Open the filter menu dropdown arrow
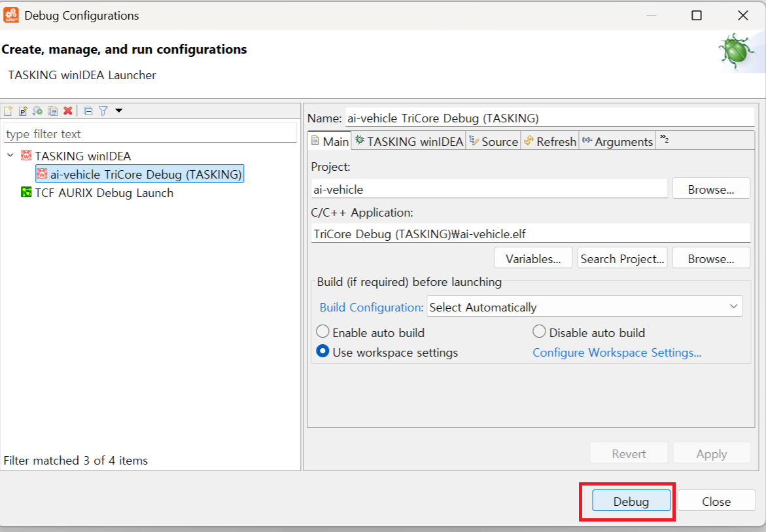 pos(118,111)
